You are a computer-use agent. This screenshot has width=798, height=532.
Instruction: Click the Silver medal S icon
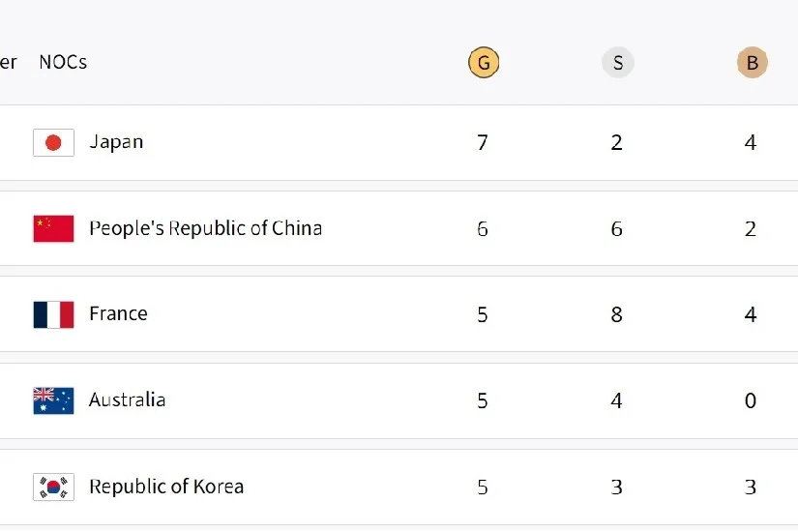(618, 63)
